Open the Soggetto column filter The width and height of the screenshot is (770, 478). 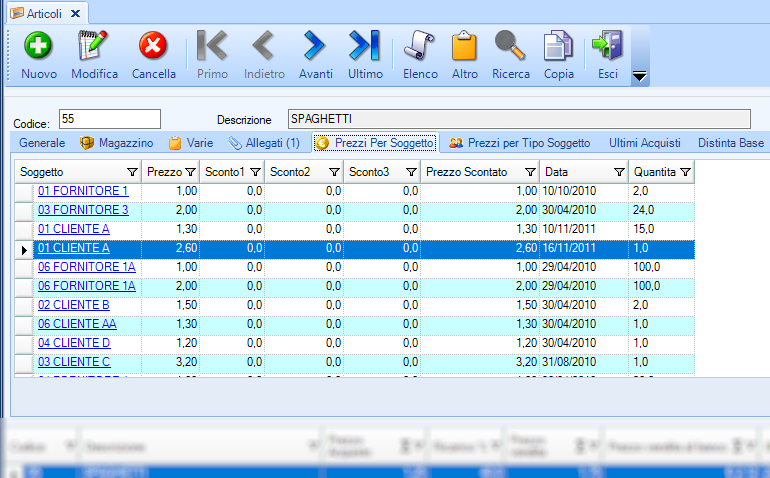click(132, 172)
